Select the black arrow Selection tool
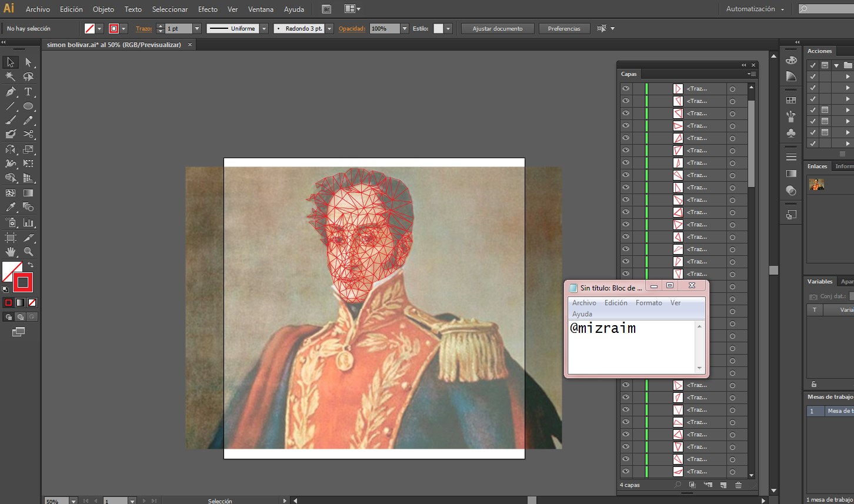The width and height of the screenshot is (854, 504). pyautogui.click(x=11, y=62)
